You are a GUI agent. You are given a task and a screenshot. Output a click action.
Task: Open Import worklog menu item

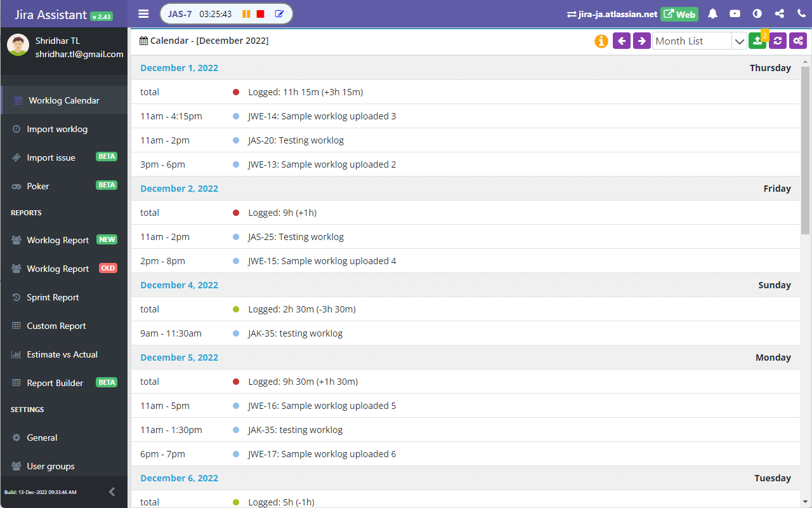tap(64, 129)
